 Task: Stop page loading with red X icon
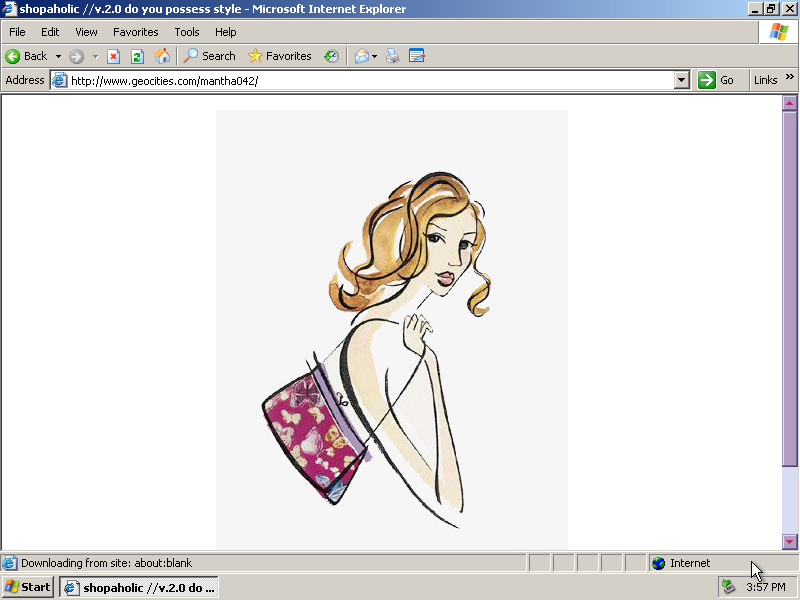coord(113,56)
